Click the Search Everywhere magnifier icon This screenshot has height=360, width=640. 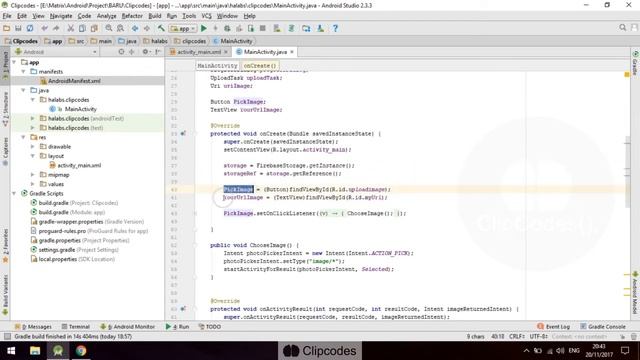tap(622, 27)
